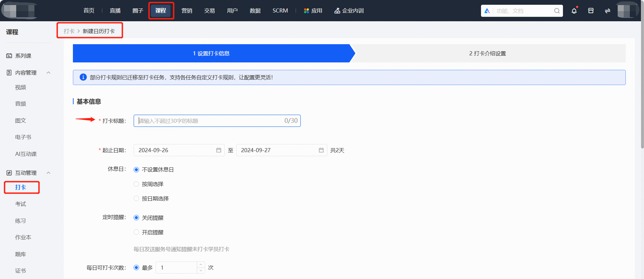The height and width of the screenshot is (279, 644).
Task: Open calendar icon for end date 2024-09-27
Action: point(321,150)
